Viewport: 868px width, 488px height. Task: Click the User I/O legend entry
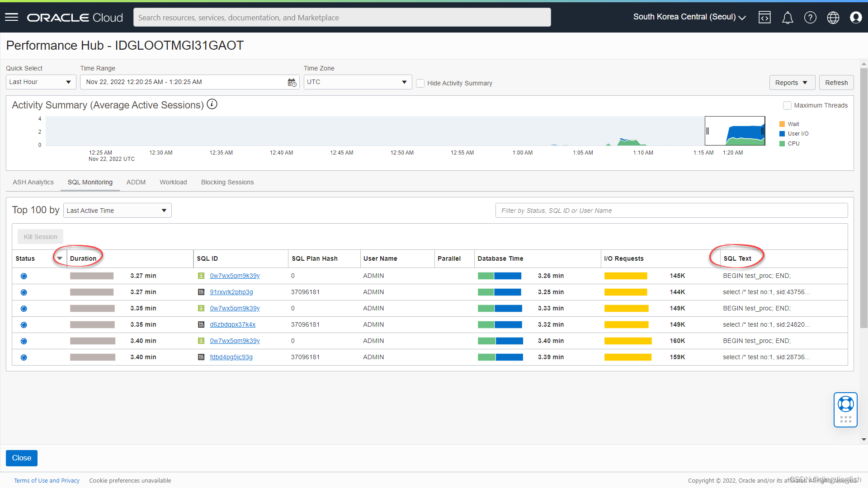[794, 134]
